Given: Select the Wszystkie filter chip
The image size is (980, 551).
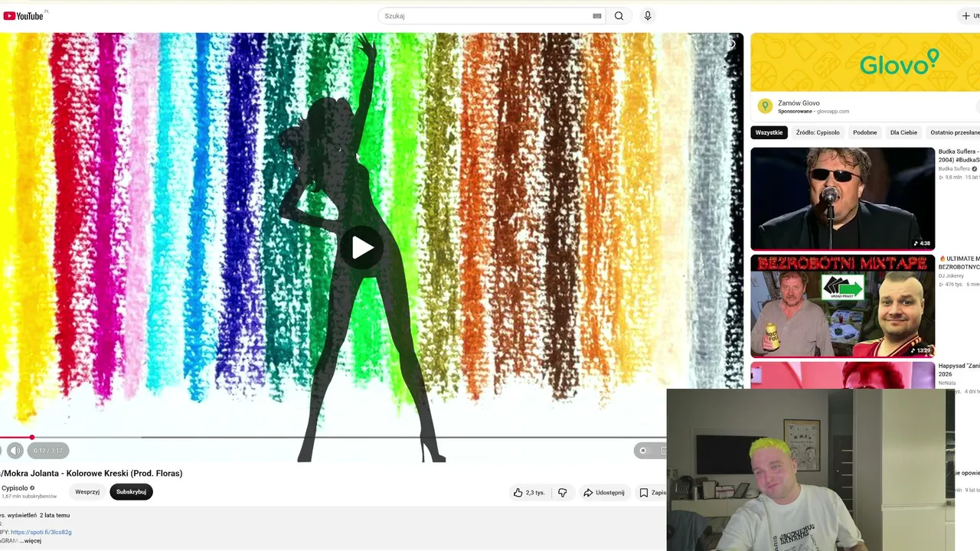Looking at the screenshot, I should [769, 132].
